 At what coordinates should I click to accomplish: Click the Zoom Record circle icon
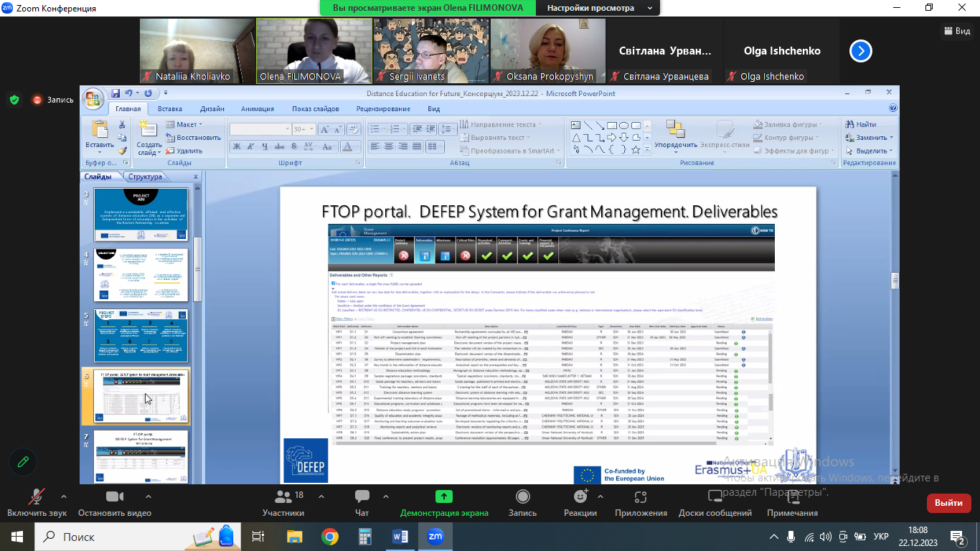pos(522,497)
